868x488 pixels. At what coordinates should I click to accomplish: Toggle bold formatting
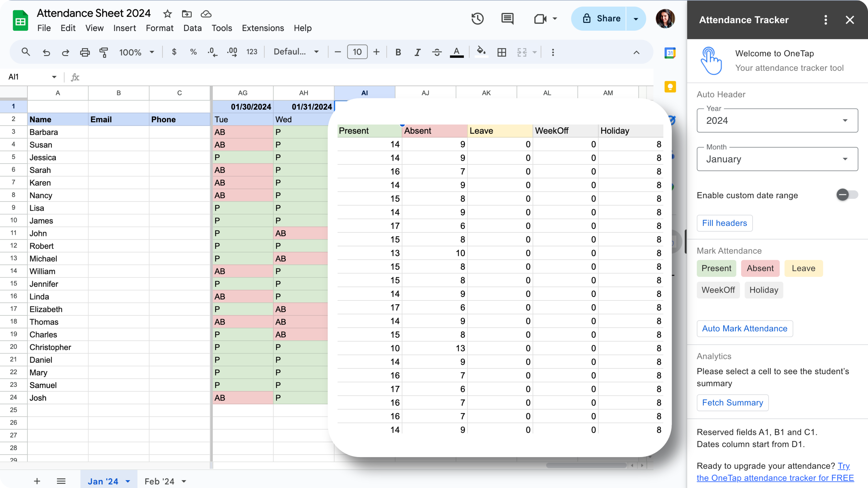coord(398,52)
